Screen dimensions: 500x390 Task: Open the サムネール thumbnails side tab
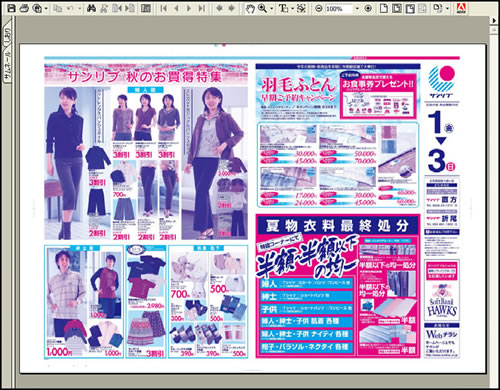pos(7,66)
